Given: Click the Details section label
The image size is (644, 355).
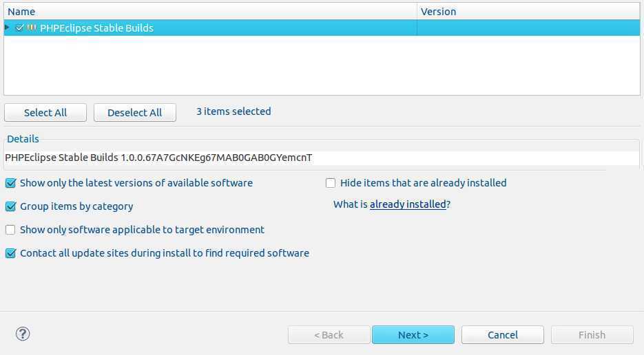Looking at the screenshot, I should (x=23, y=139).
